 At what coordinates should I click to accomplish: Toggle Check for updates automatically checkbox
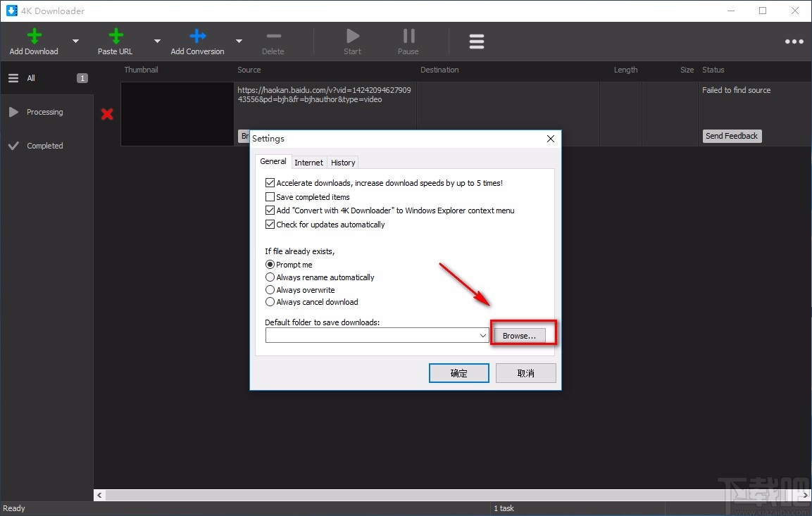[270, 224]
